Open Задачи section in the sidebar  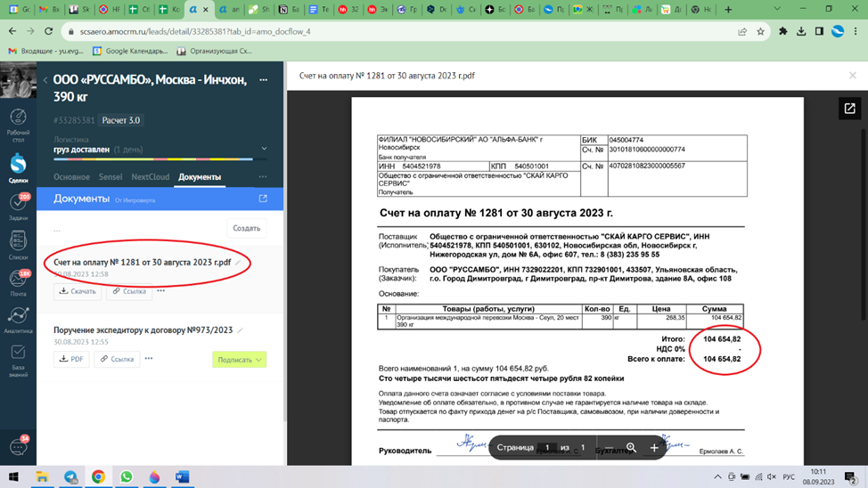18,207
